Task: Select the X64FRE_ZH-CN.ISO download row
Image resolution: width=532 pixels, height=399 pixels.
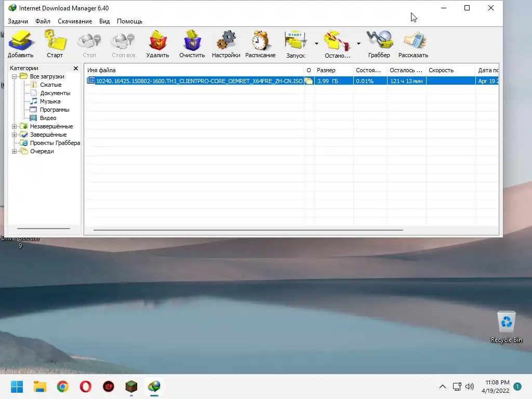Action: [292, 81]
